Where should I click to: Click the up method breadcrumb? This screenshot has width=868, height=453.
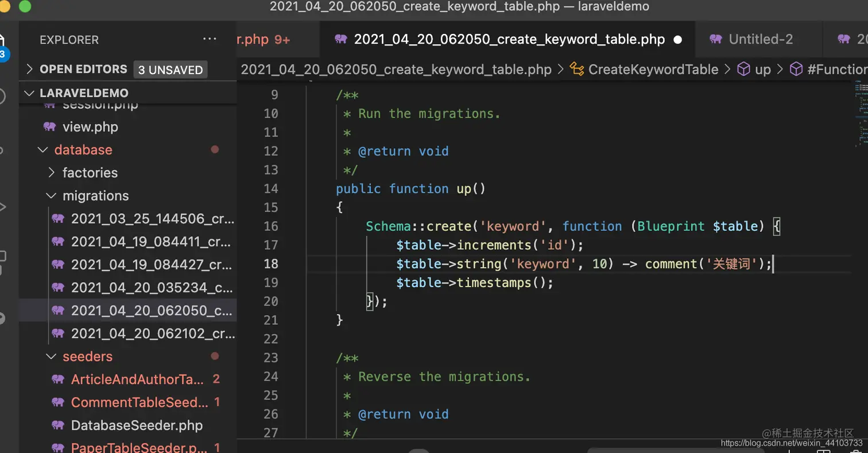point(763,69)
